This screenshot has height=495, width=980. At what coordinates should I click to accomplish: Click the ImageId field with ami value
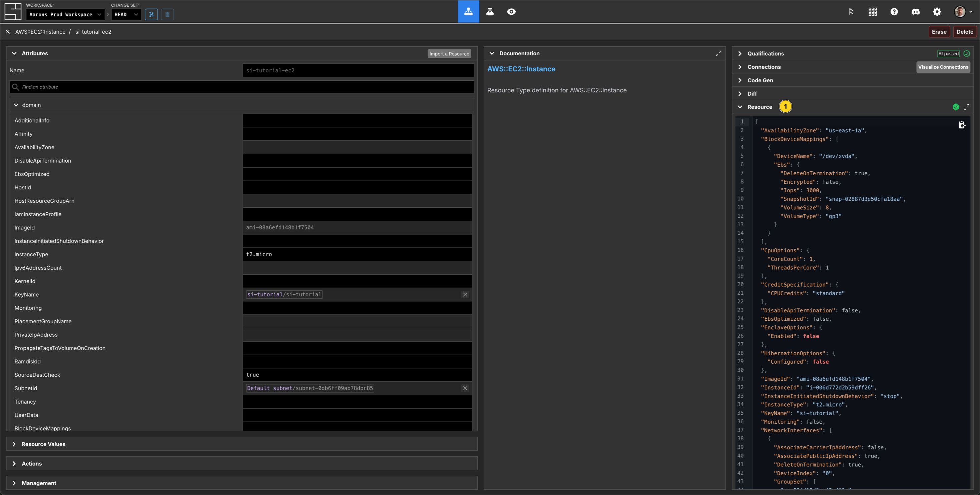pos(357,228)
